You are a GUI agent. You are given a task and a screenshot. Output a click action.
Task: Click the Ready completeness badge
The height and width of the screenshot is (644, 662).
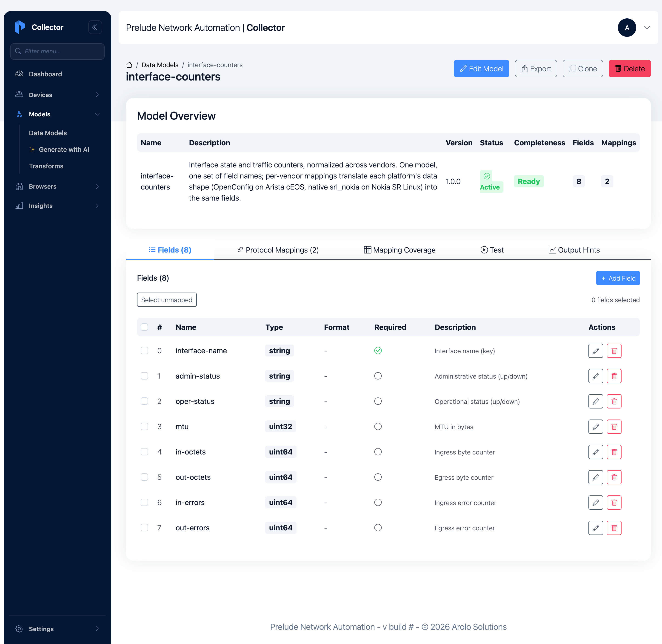coord(529,181)
